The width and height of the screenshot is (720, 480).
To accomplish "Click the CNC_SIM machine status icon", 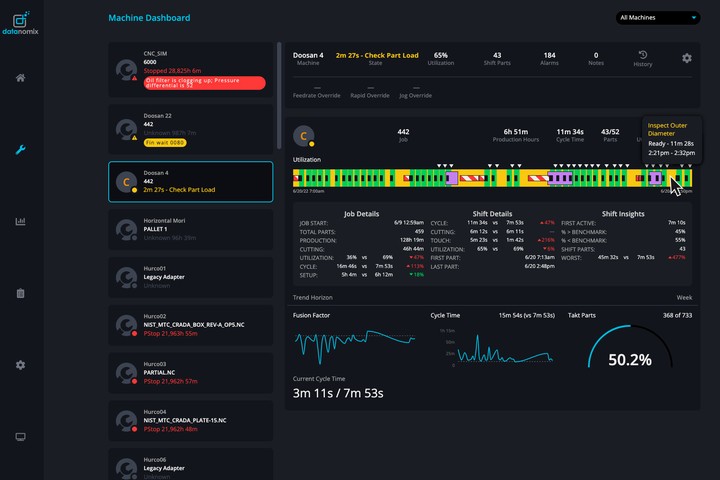I will tap(126, 70).
